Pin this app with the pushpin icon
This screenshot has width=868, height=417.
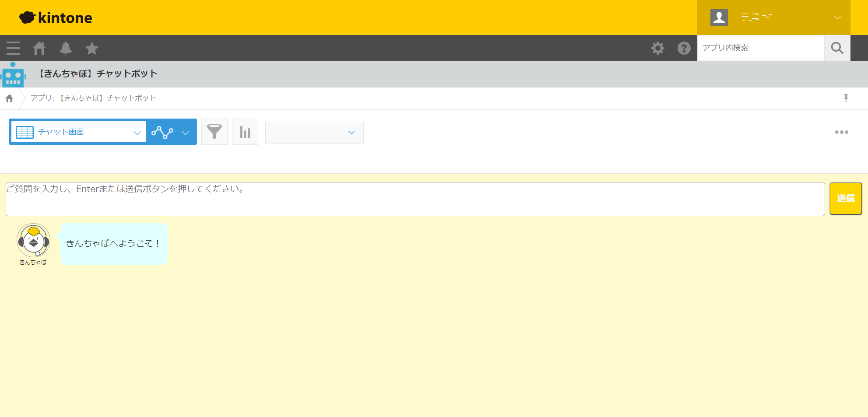click(x=846, y=98)
